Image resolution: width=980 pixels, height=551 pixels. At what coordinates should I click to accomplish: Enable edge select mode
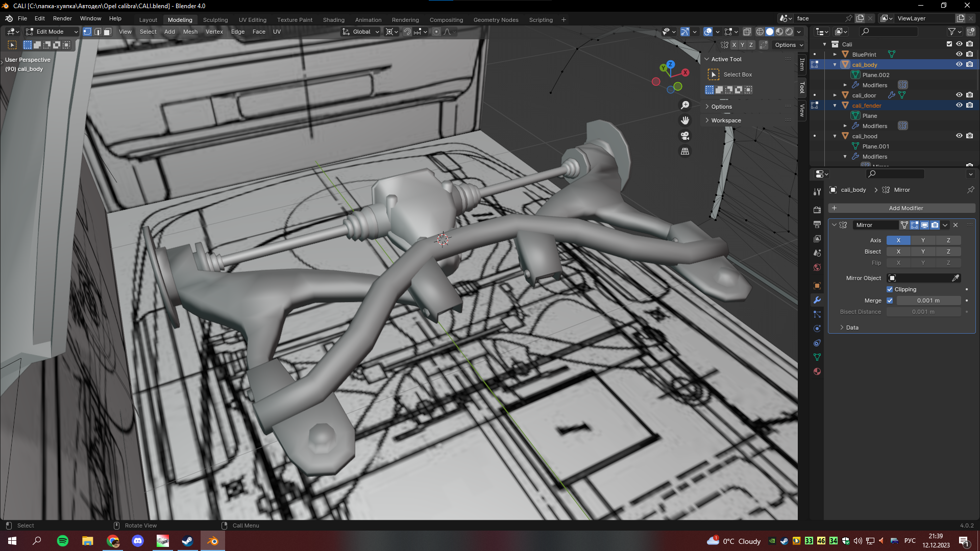[x=97, y=32]
